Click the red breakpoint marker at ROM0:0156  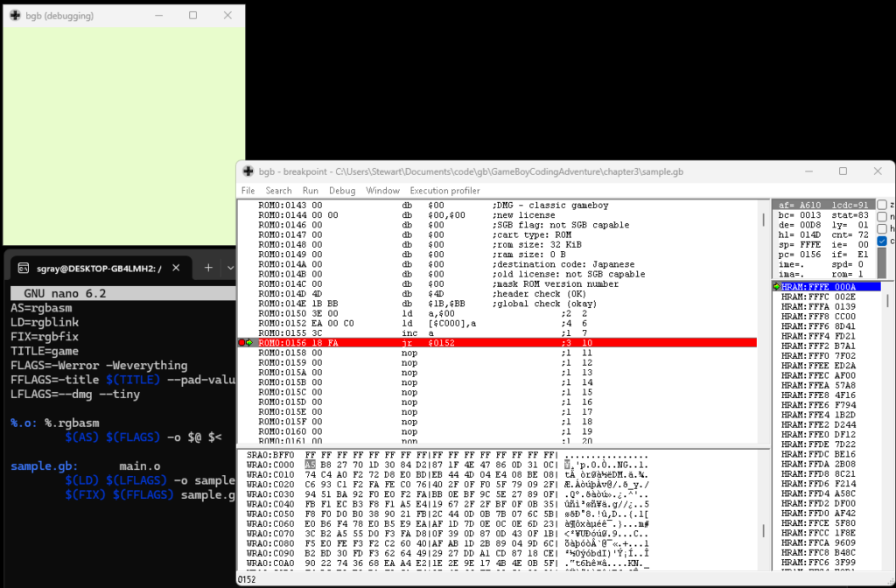click(x=241, y=342)
